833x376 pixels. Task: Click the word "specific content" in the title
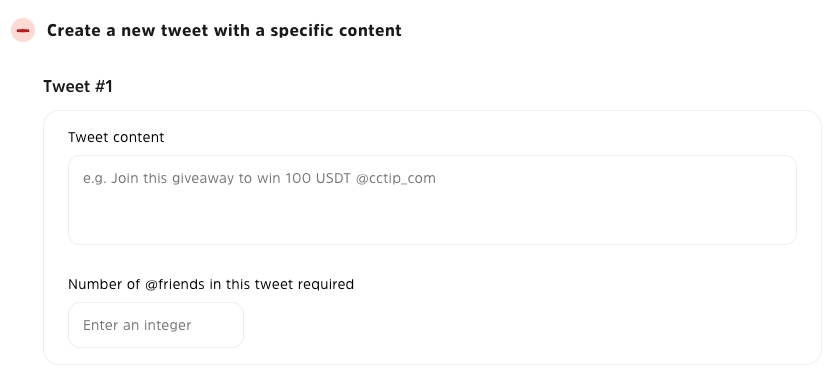(x=336, y=30)
